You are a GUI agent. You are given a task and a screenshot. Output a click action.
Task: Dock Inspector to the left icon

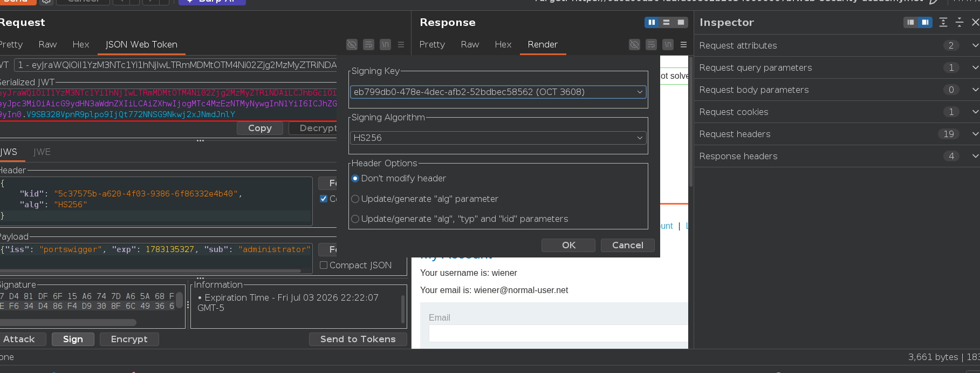(910, 22)
